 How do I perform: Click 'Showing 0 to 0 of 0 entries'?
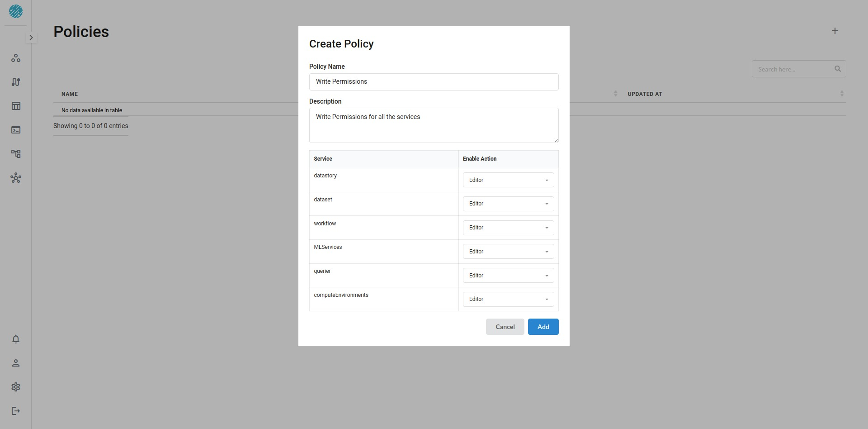91,126
